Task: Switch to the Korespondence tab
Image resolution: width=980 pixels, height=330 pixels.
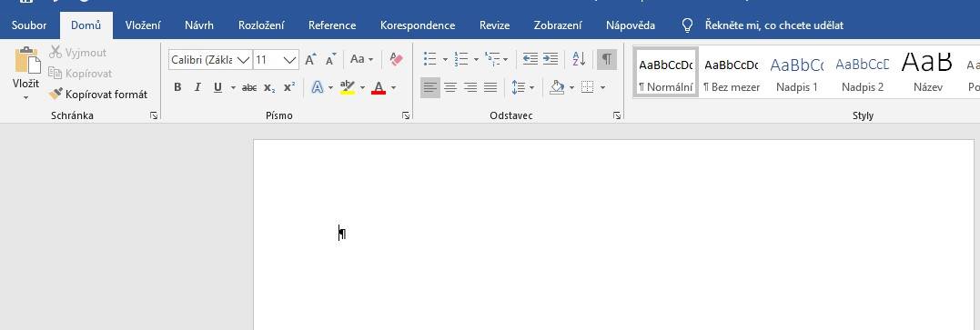Action: pos(418,25)
